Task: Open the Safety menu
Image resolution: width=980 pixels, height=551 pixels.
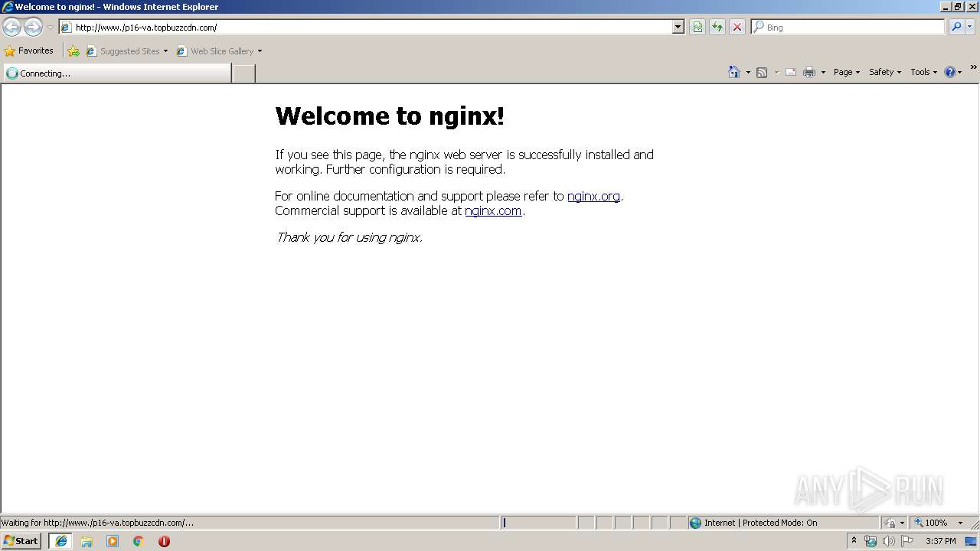Action: click(884, 72)
